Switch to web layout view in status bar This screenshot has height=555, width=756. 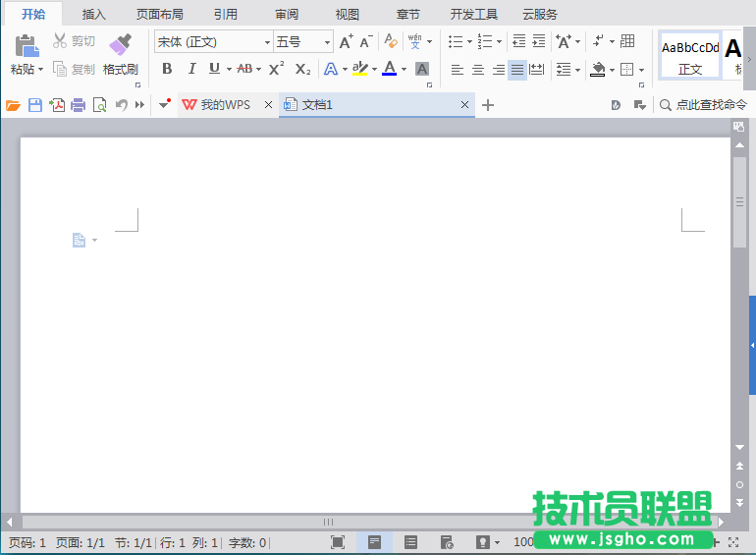[447, 542]
